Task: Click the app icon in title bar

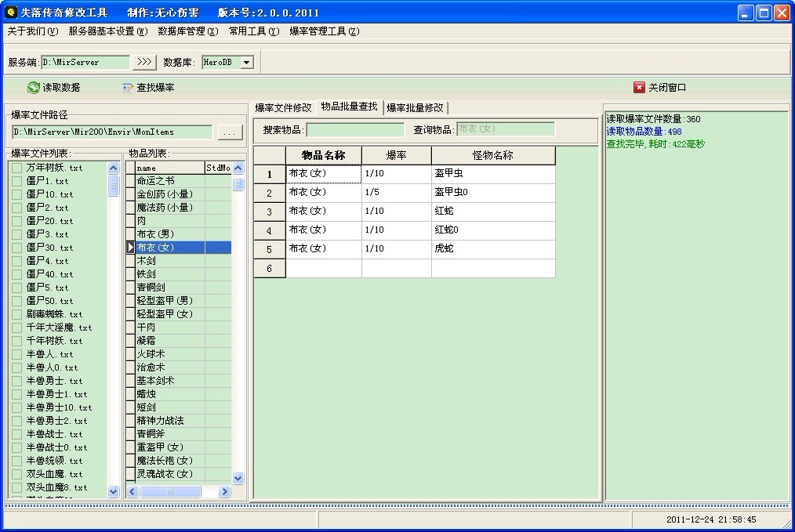Action: point(10,13)
